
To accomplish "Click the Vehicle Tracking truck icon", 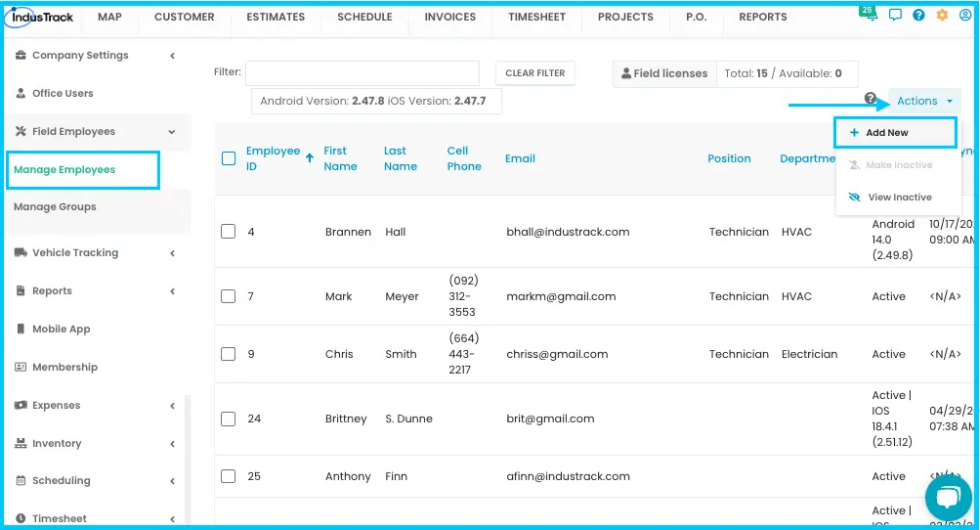I will click(21, 253).
